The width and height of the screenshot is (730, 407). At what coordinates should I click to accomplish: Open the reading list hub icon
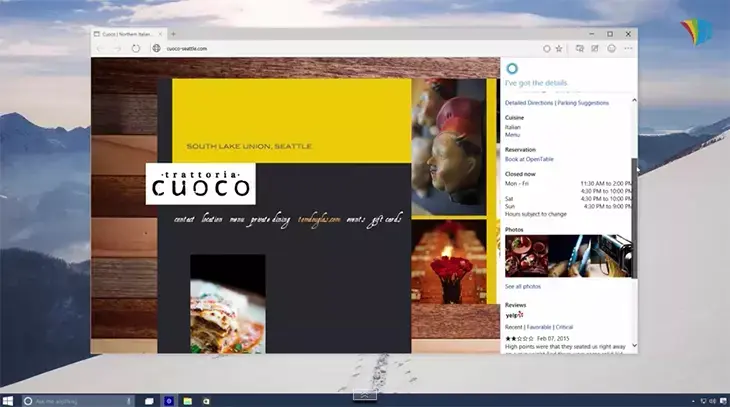coord(580,48)
